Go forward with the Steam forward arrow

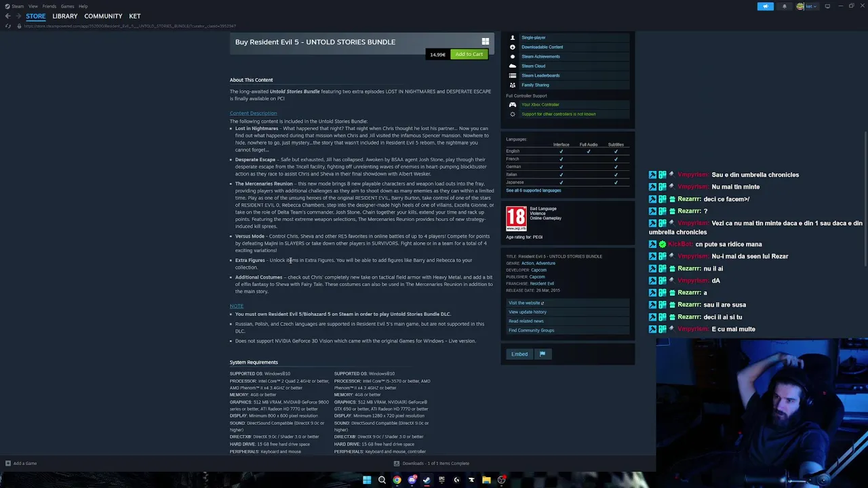point(18,16)
